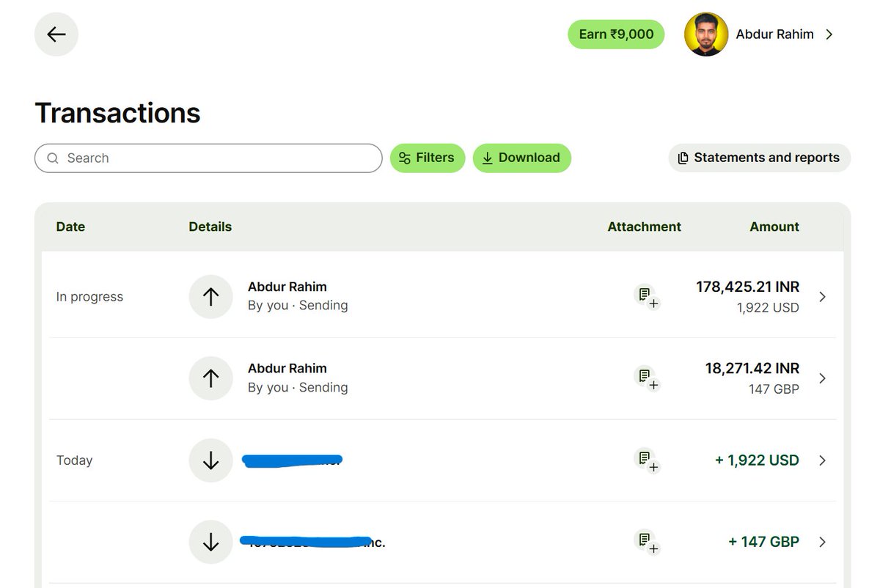Expand the profile chevron beside Abdur Rahim
This screenshot has width=880, height=588.
pos(829,34)
